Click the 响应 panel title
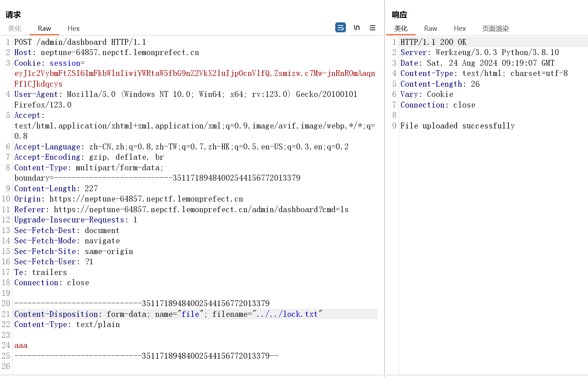 click(399, 15)
